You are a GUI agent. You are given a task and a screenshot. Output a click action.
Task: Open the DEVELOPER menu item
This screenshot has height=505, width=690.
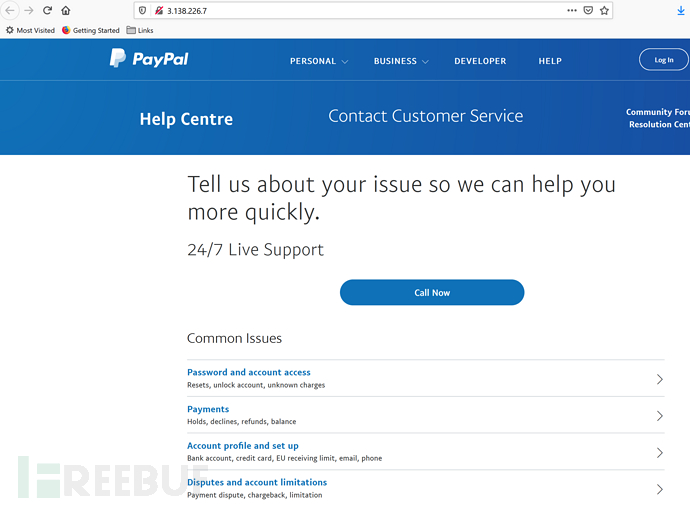[480, 61]
